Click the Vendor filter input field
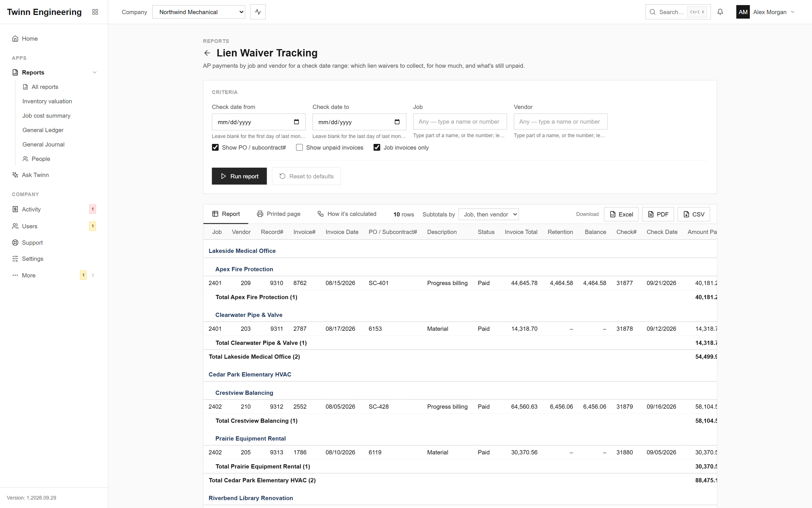 561,122
